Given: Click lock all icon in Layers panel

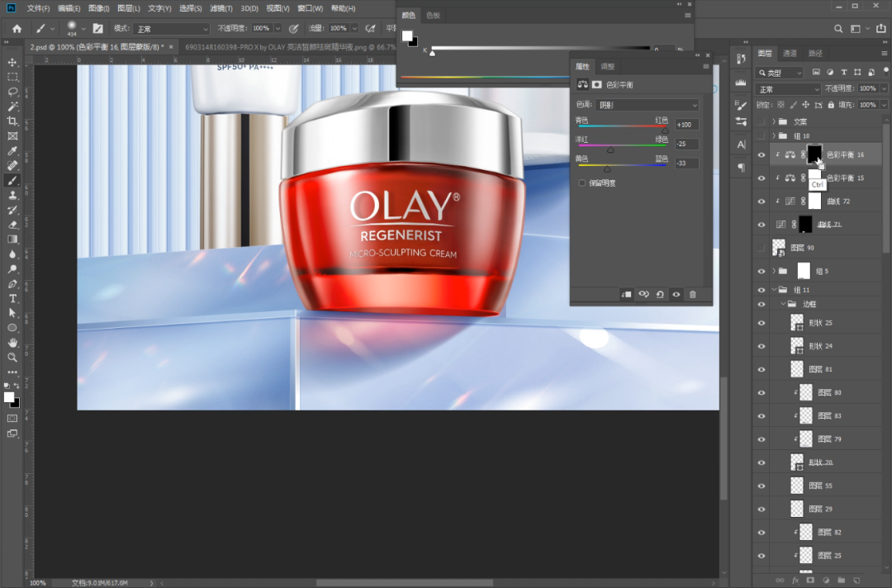Looking at the screenshot, I should pos(831,105).
